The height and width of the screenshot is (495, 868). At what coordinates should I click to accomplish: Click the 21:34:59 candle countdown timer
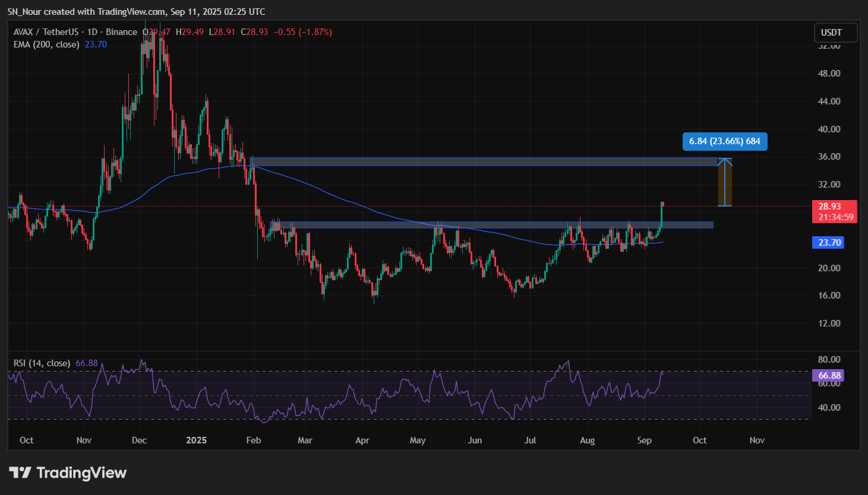coord(835,217)
